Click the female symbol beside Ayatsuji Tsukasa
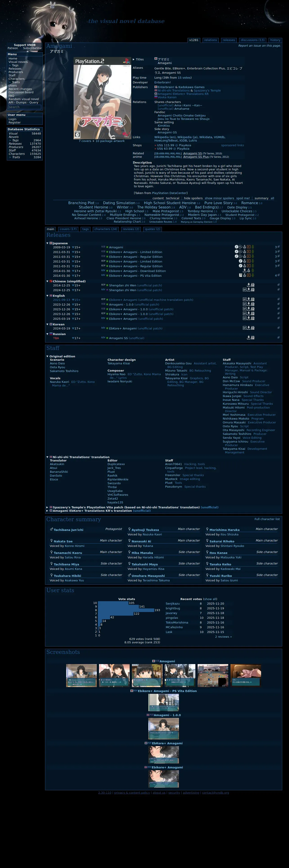The height and width of the screenshot is (868, 289). tap(129, 529)
